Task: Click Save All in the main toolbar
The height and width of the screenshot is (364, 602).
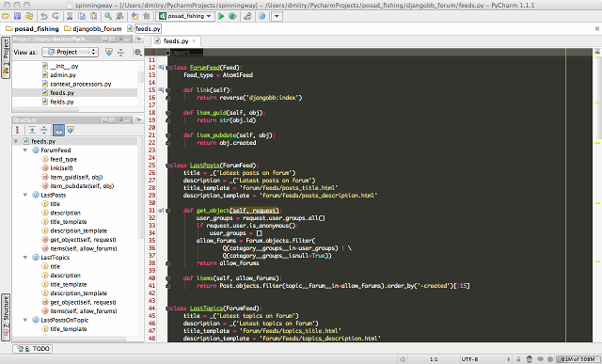Action: click(x=17, y=16)
